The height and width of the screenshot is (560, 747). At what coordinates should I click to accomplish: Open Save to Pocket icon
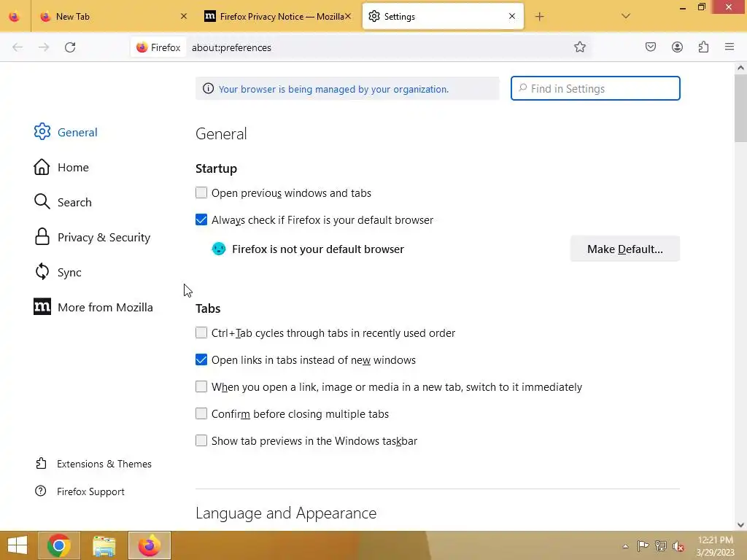coord(651,47)
